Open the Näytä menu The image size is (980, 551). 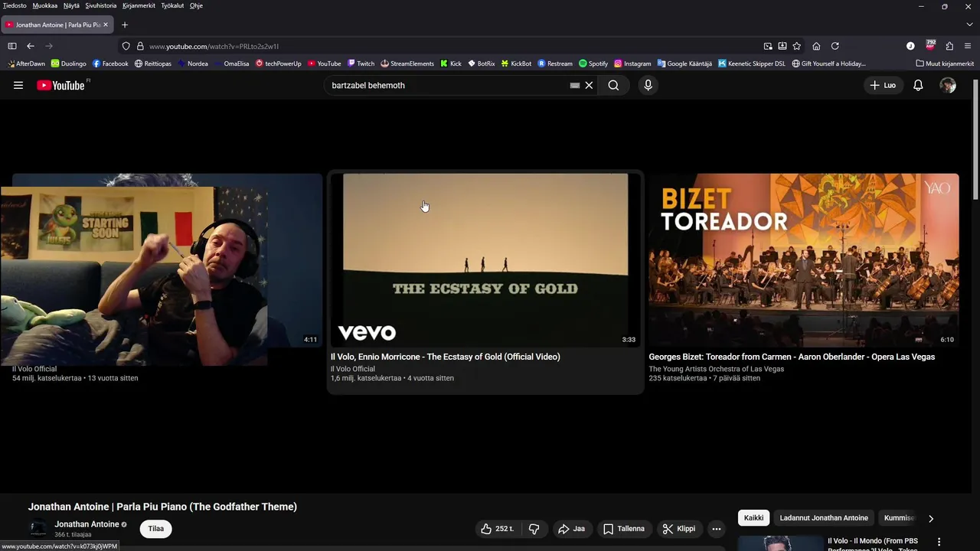(x=71, y=5)
